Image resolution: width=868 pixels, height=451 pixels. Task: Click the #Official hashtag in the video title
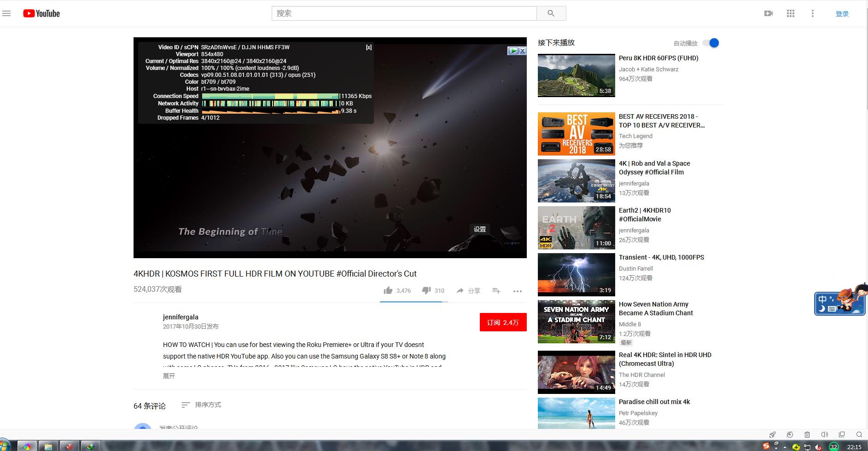click(351, 273)
